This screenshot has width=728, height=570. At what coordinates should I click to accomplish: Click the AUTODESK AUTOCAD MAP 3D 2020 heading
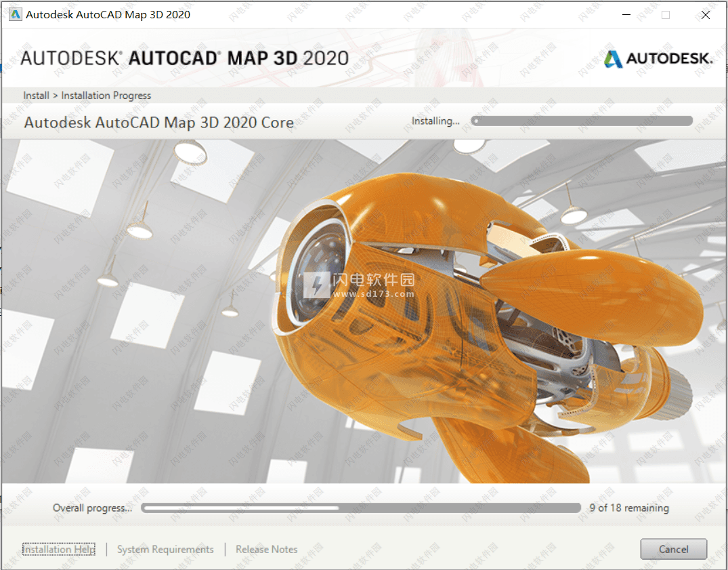click(x=184, y=58)
